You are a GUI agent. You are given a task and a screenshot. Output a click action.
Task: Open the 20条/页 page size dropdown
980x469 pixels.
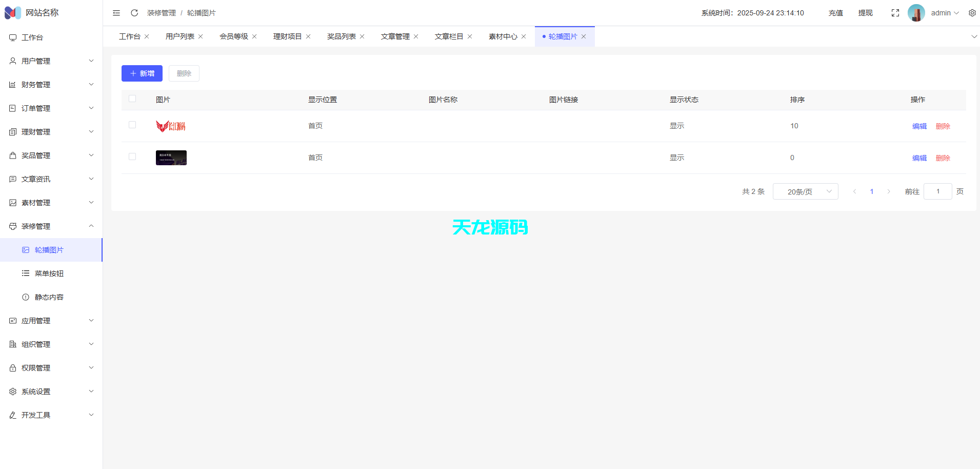pos(806,191)
